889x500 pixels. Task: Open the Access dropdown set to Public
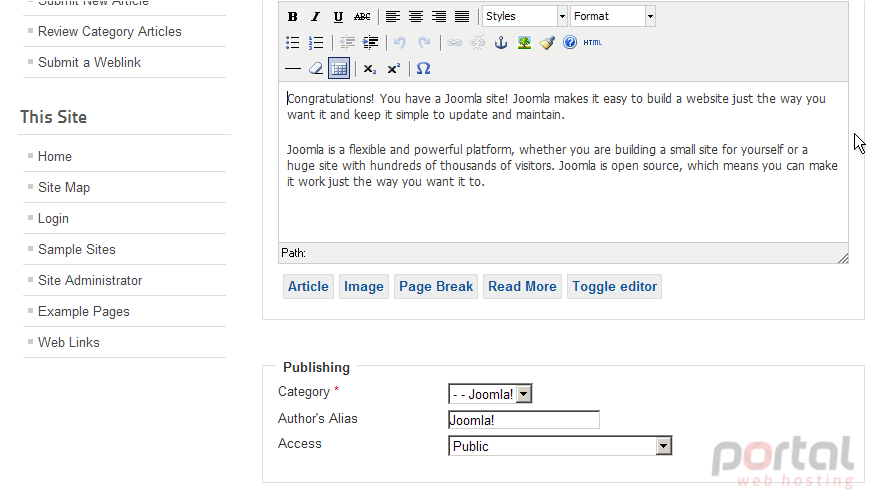click(560, 446)
